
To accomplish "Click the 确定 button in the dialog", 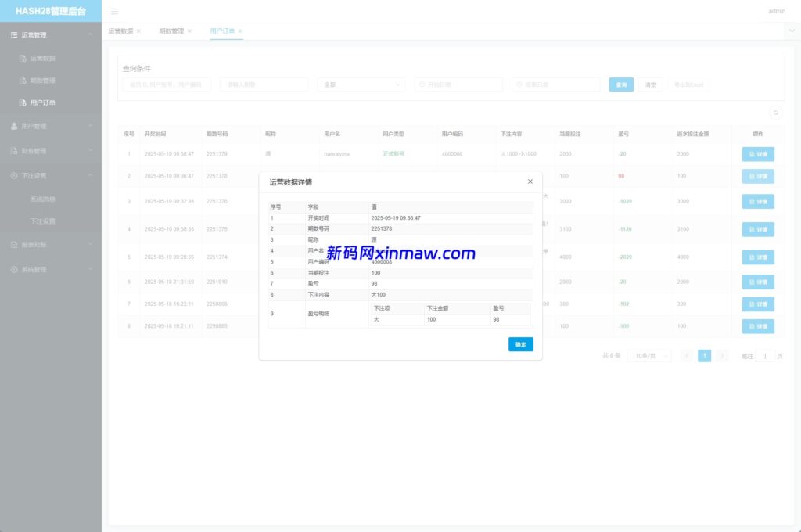I will tap(520, 344).
